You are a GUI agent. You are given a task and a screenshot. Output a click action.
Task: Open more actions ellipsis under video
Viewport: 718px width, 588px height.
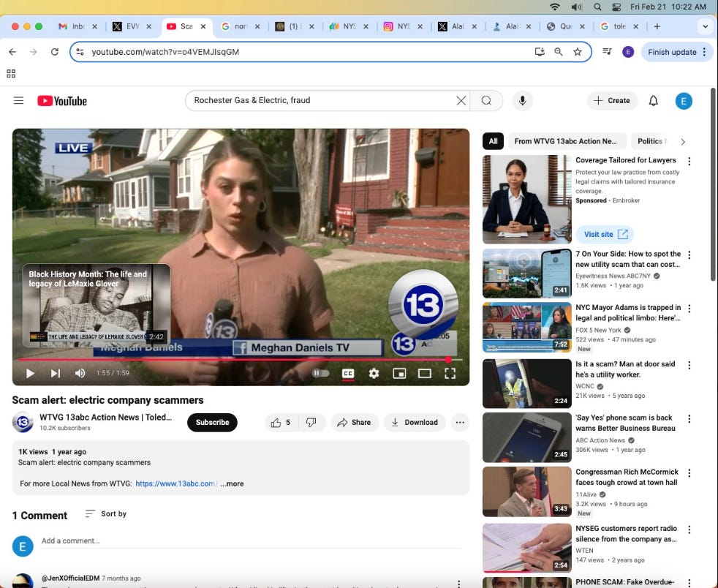pyautogui.click(x=460, y=422)
